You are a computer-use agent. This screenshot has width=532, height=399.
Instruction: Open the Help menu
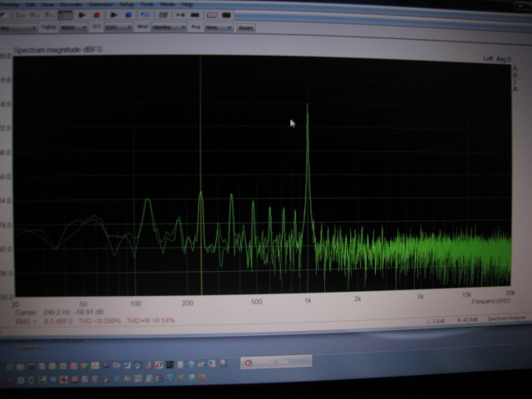coord(187,4)
